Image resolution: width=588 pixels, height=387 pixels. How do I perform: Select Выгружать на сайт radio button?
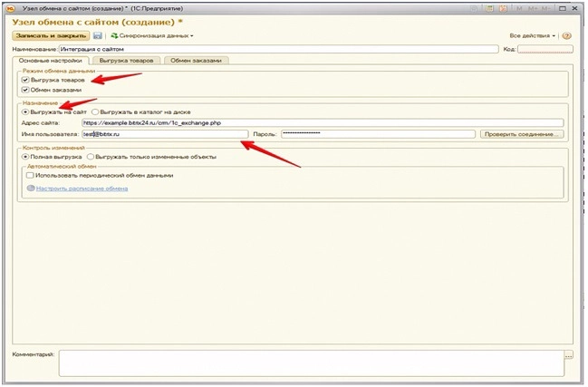25,111
